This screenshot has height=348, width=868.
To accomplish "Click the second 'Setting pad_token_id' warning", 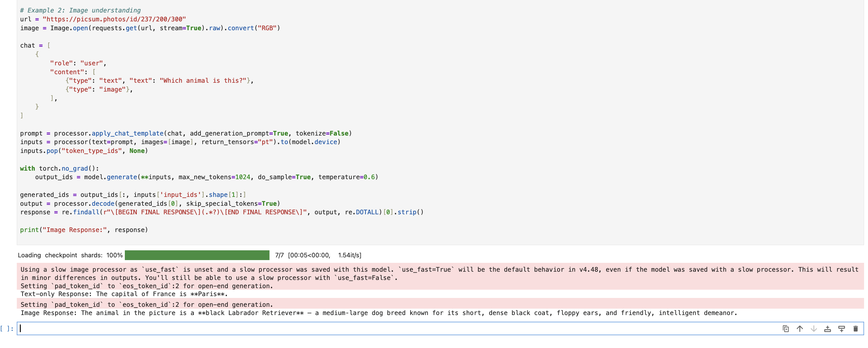I will coord(146,305).
